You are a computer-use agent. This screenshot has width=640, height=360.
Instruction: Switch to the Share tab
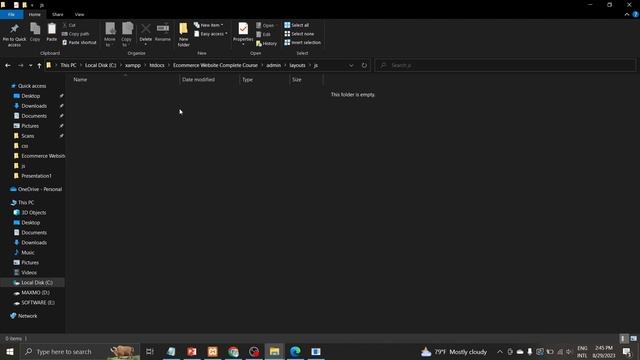point(58,14)
